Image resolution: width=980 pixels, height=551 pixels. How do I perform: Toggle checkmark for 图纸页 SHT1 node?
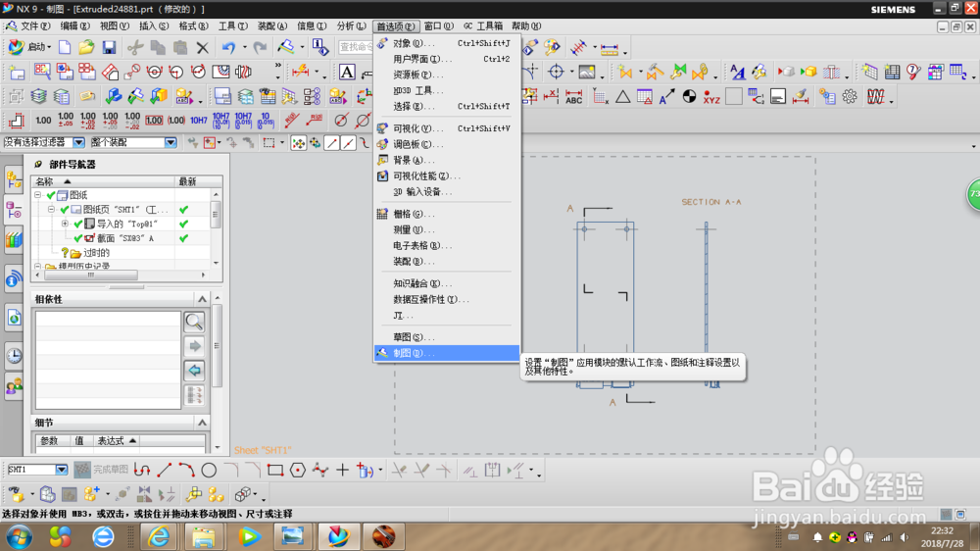[65, 210]
